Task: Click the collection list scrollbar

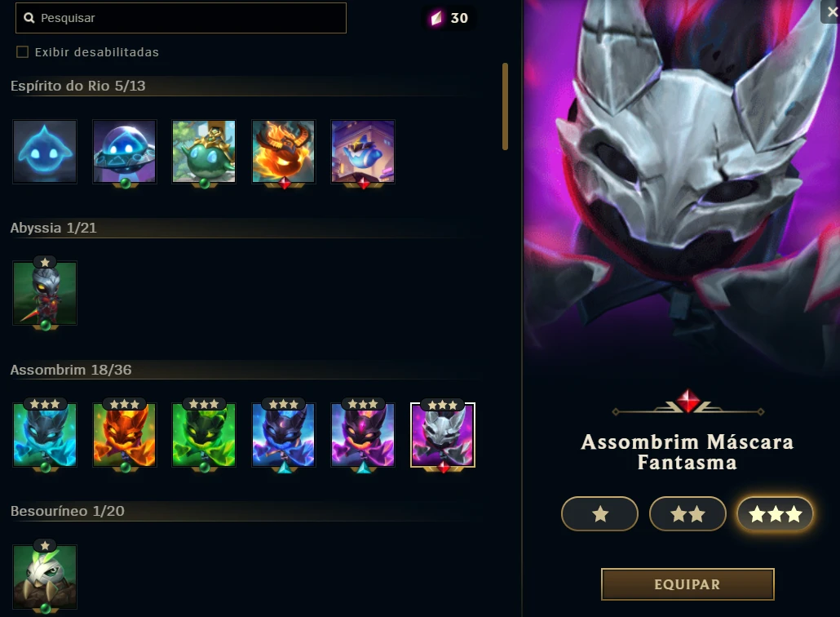Action: [505, 107]
